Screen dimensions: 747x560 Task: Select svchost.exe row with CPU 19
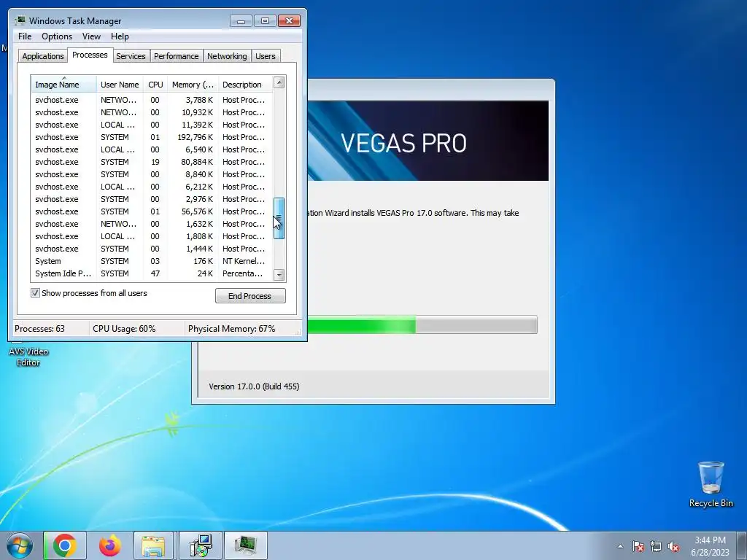pos(152,162)
